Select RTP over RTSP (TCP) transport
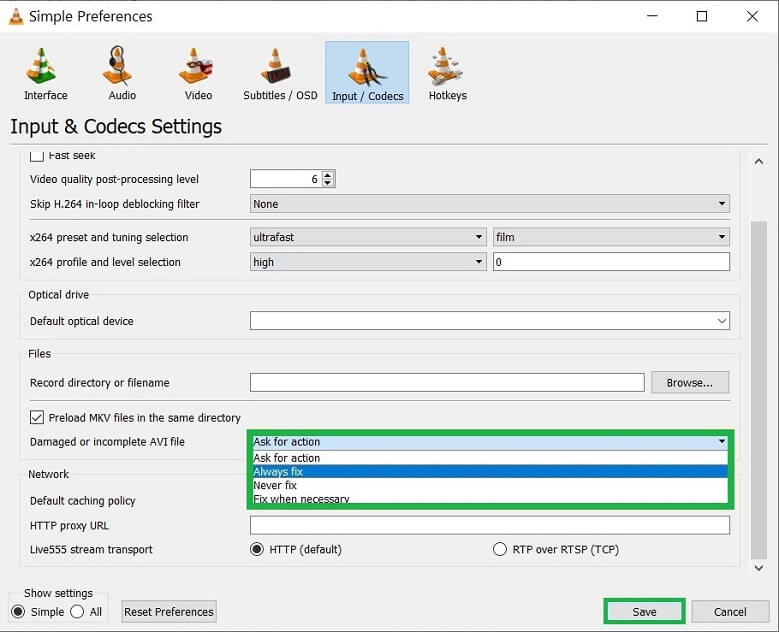The width and height of the screenshot is (779, 632). [500, 550]
